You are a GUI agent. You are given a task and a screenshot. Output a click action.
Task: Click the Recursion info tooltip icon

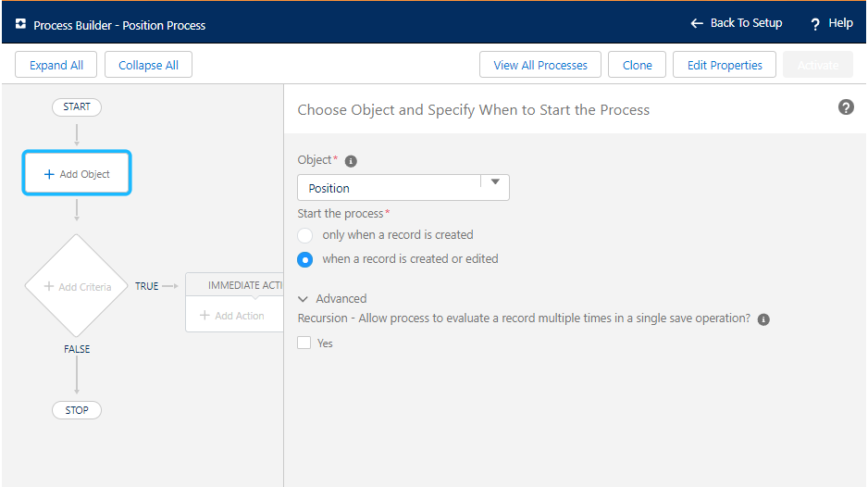(x=763, y=319)
